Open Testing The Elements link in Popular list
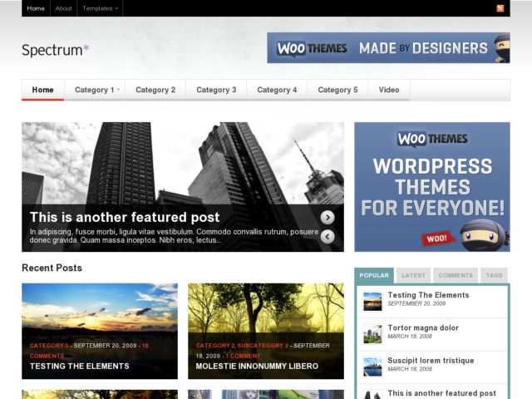The height and width of the screenshot is (399, 532). click(x=428, y=295)
